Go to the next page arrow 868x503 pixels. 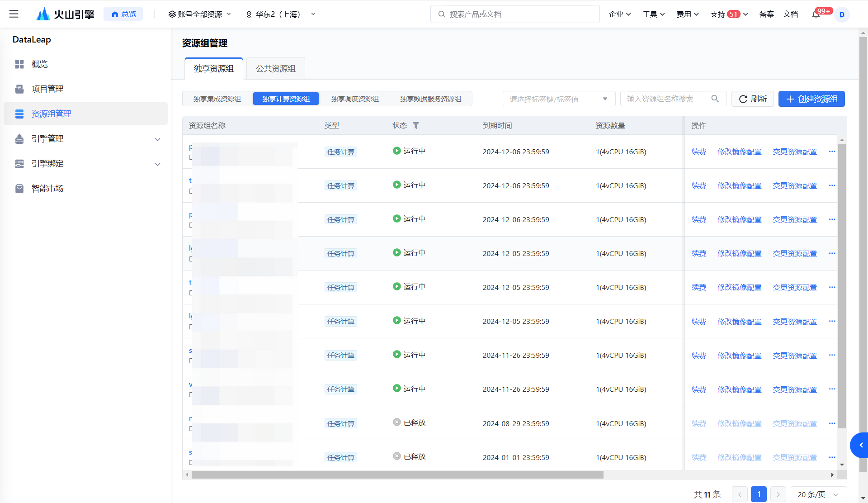point(778,494)
